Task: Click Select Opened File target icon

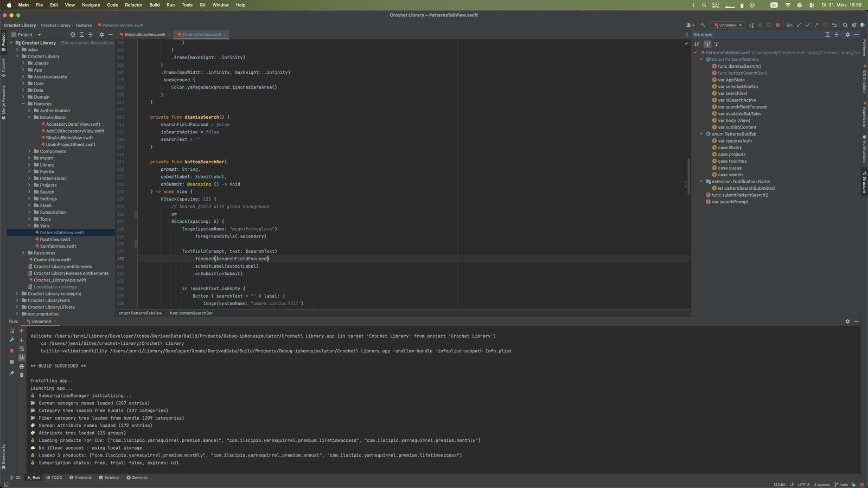Action: coord(73,35)
